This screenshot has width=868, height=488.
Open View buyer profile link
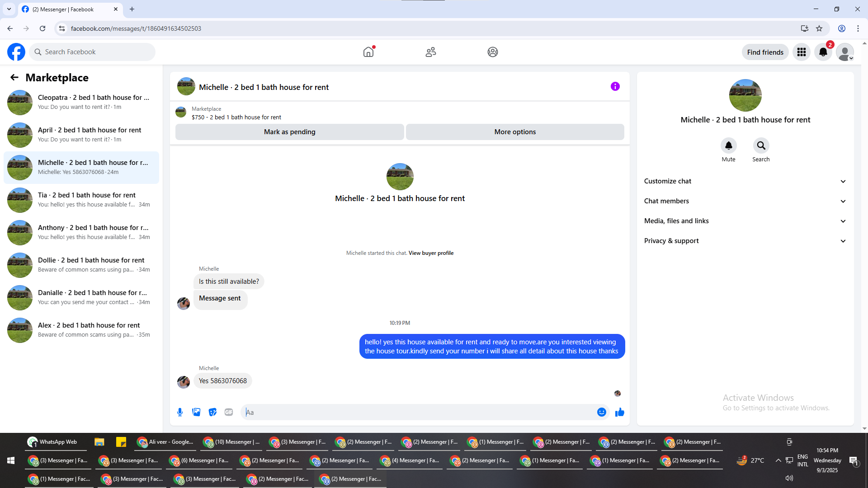click(x=431, y=253)
